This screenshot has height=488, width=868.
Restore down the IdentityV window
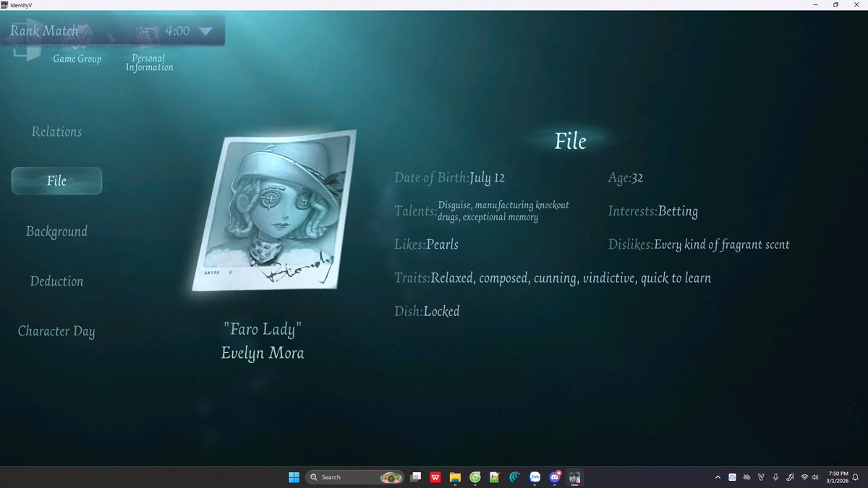(835, 5)
